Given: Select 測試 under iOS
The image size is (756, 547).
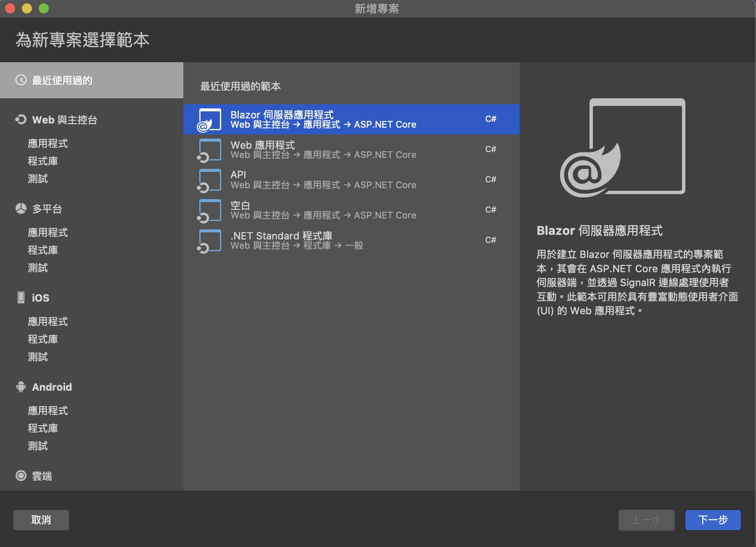Looking at the screenshot, I should [37, 357].
